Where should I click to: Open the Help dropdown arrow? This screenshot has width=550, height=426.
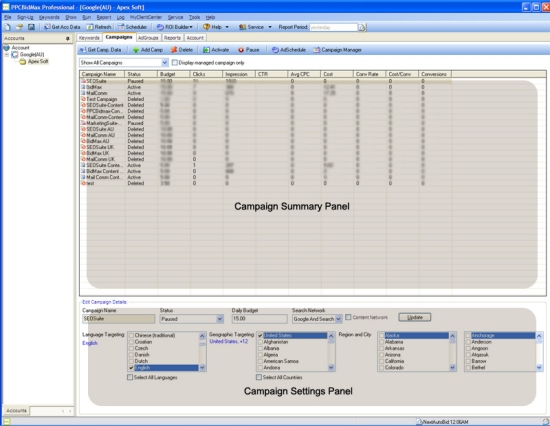tap(227, 27)
